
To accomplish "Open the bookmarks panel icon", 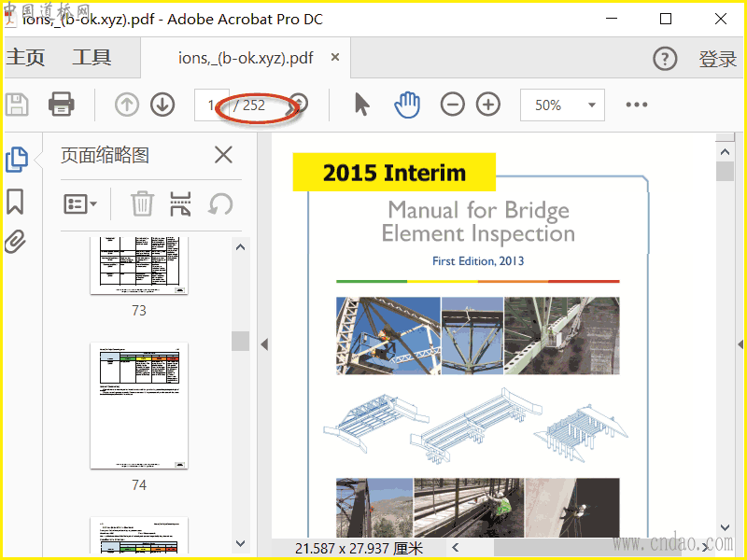I will pos(15,202).
